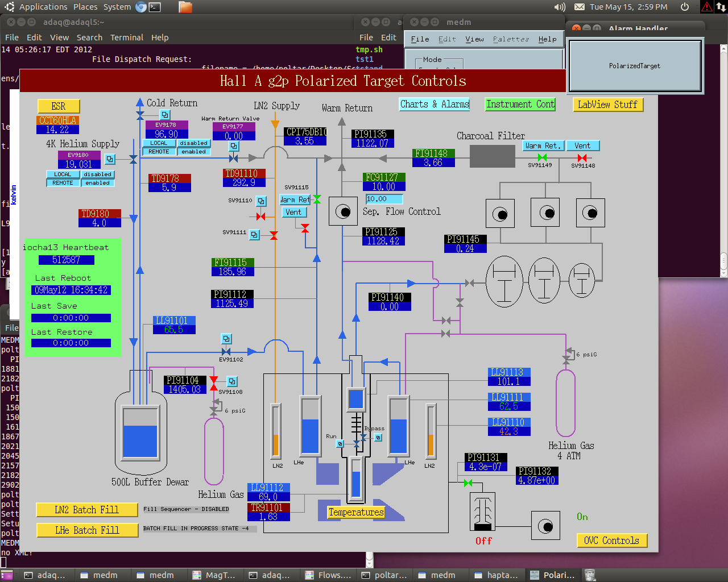The height and width of the screenshot is (582, 728).
Task: Open related display icon for SV91110
Action: pos(261,201)
